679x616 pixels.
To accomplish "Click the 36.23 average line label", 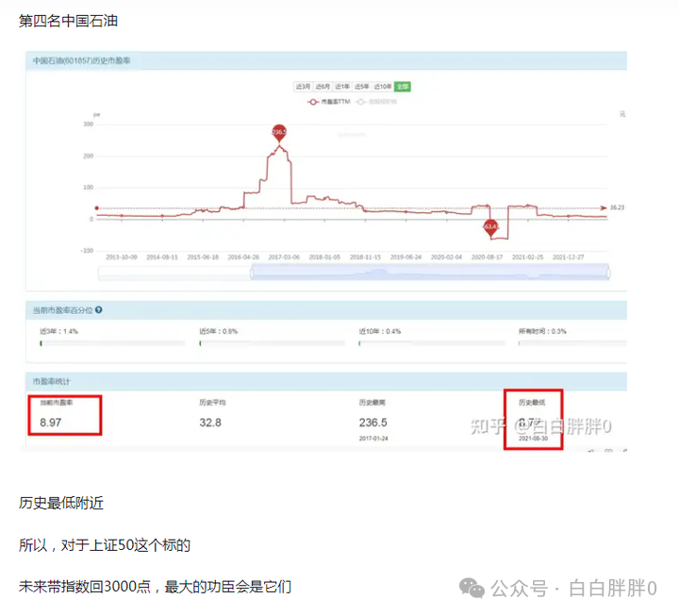I will [617, 208].
